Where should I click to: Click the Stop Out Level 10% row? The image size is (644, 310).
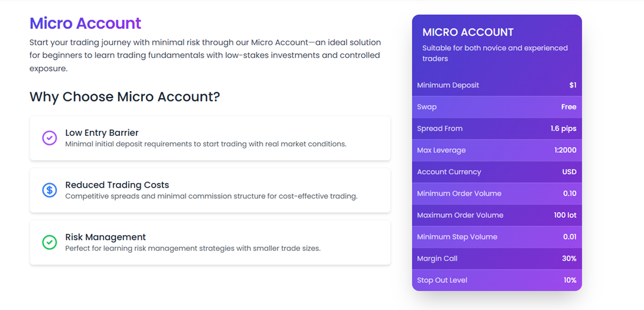[497, 280]
